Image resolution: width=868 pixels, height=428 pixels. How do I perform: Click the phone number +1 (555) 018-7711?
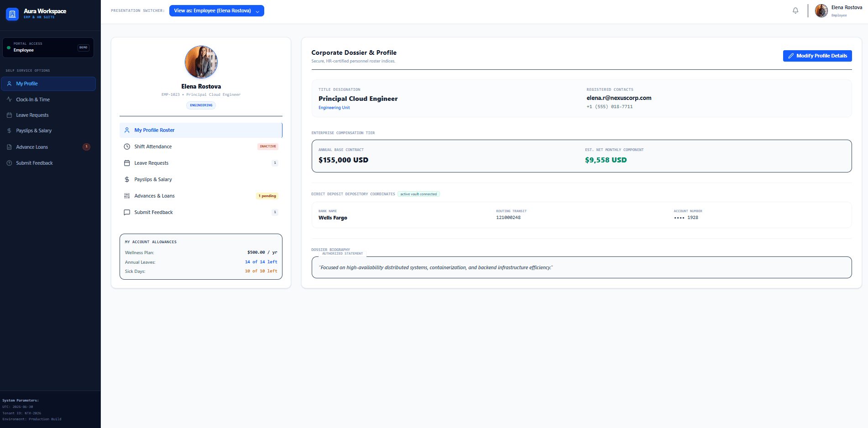coord(609,107)
